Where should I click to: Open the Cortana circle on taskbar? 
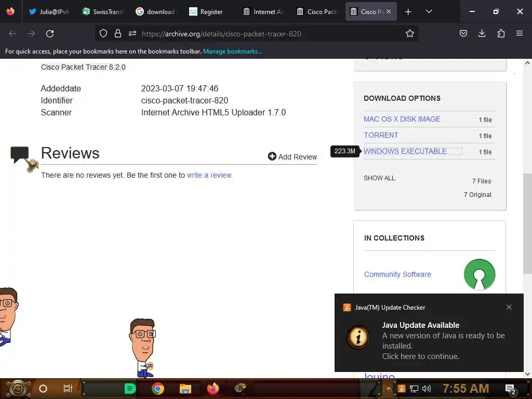(x=43, y=389)
